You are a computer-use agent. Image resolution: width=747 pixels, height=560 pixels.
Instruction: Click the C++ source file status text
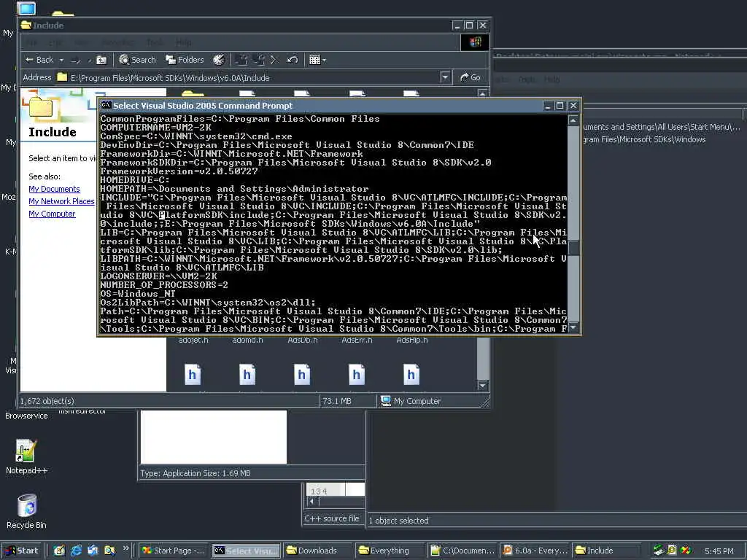[x=332, y=518]
